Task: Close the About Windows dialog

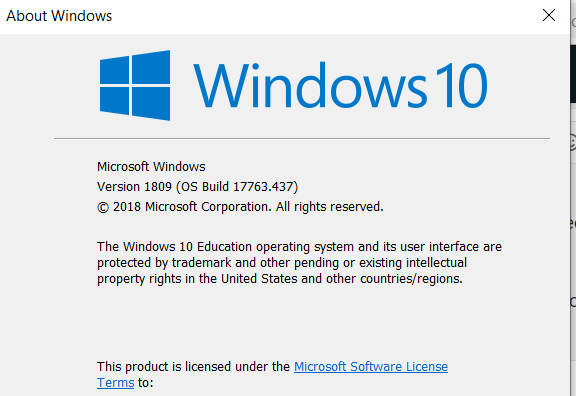Action: (549, 15)
